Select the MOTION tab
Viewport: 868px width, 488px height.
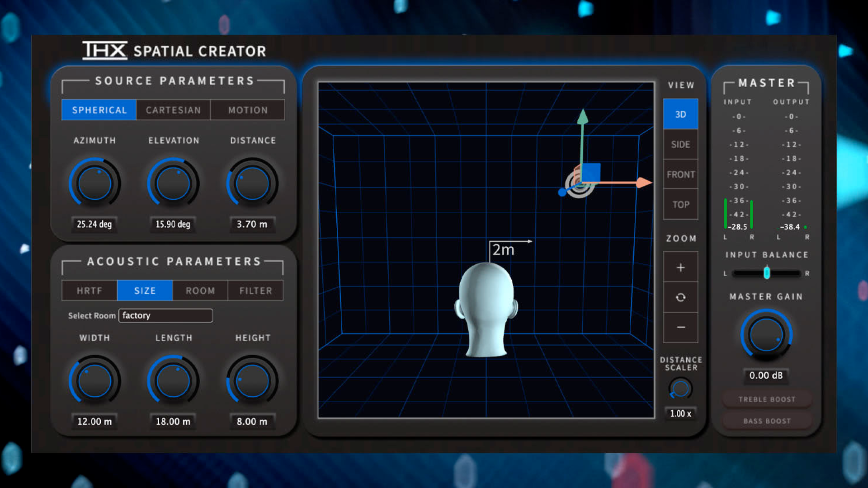[x=247, y=110]
